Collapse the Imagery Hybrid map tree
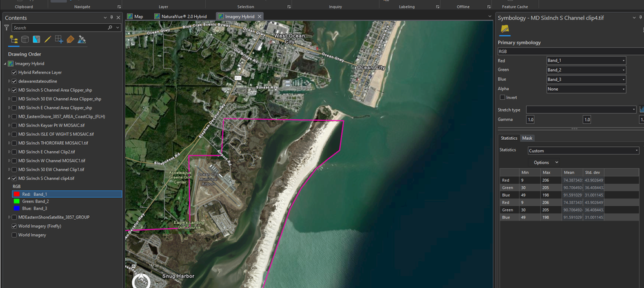The width and height of the screenshot is (644, 288). [x=5, y=64]
